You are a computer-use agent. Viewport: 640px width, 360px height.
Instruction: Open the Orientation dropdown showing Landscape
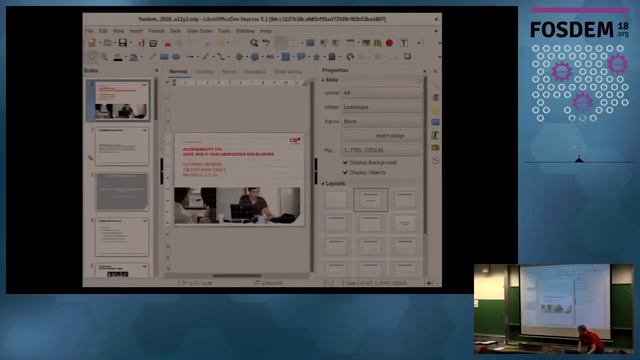[x=382, y=107]
